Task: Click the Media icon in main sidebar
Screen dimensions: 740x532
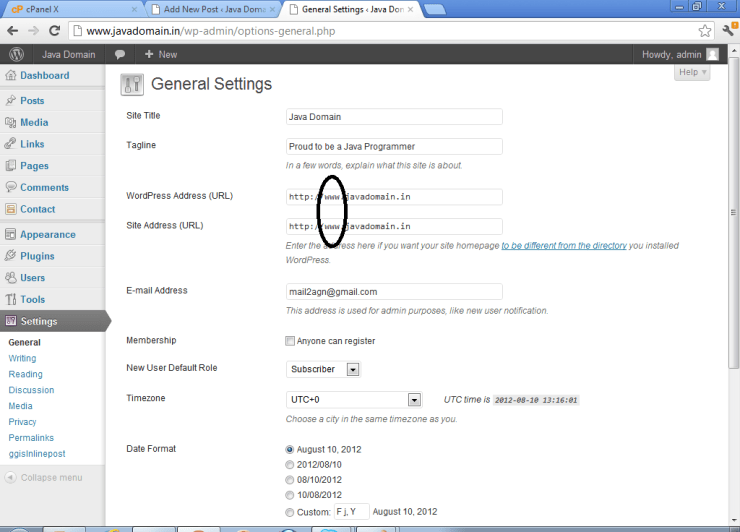Action: (10, 122)
